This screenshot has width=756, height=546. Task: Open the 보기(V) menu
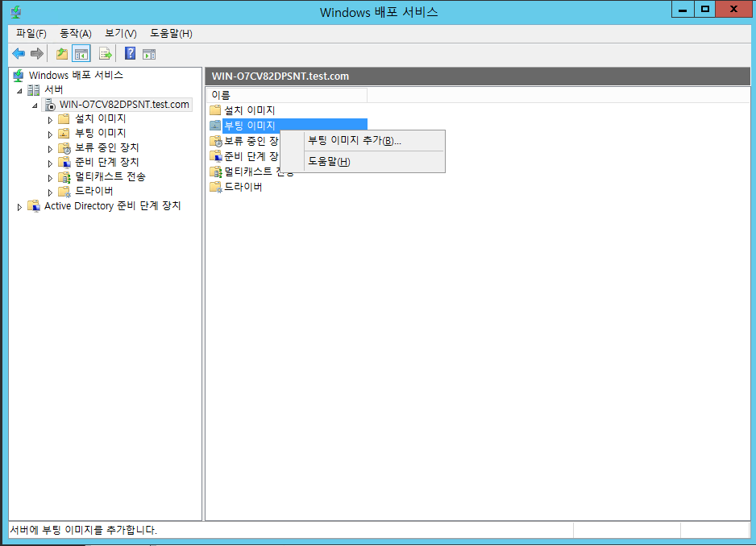tap(120, 33)
